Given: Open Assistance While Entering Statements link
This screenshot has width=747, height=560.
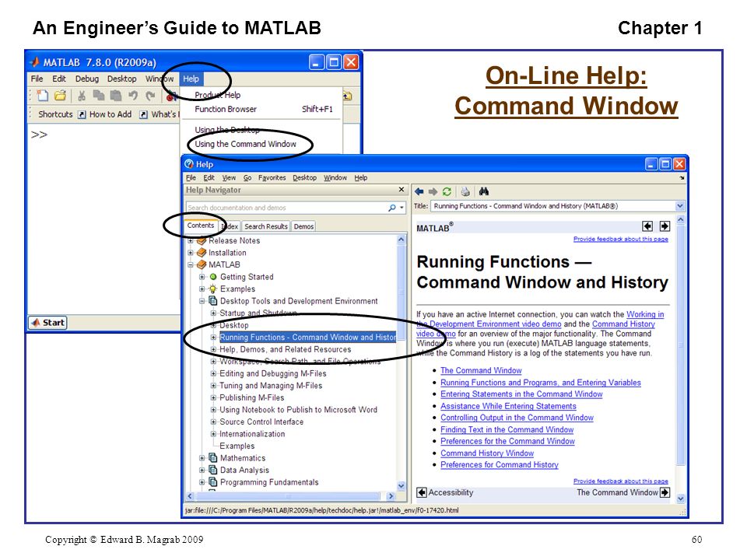Looking at the screenshot, I should click(x=508, y=406).
